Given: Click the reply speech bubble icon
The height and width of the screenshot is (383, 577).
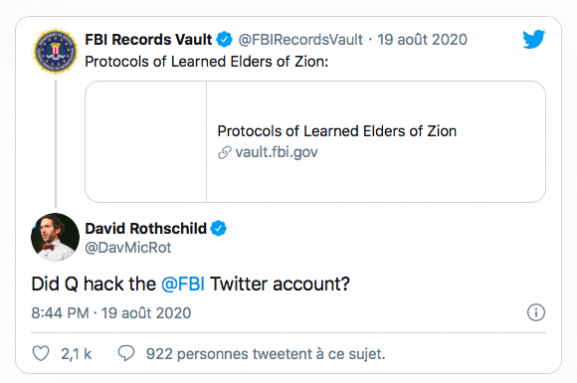Looking at the screenshot, I should pos(126,353).
